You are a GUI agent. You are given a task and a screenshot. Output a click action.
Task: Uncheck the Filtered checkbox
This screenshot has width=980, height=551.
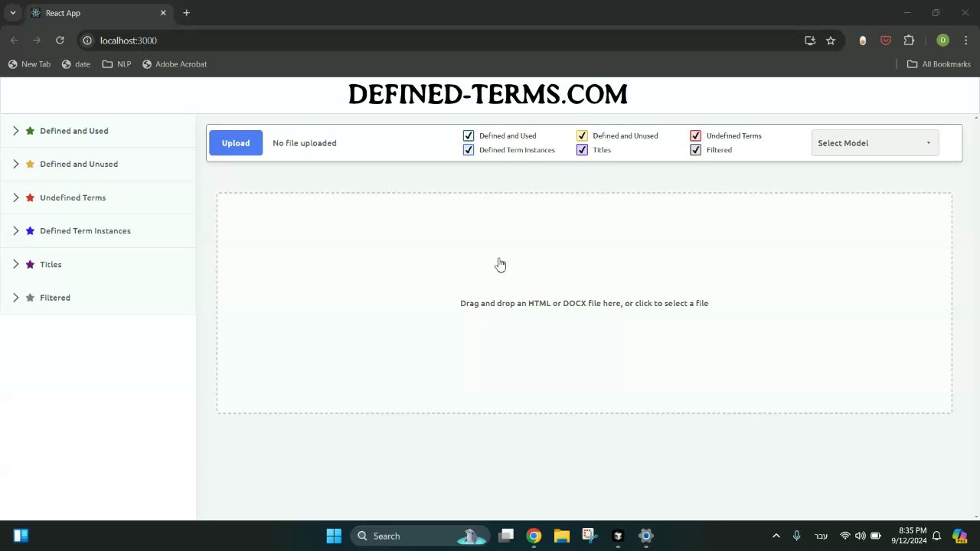pyautogui.click(x=695, y=150)
